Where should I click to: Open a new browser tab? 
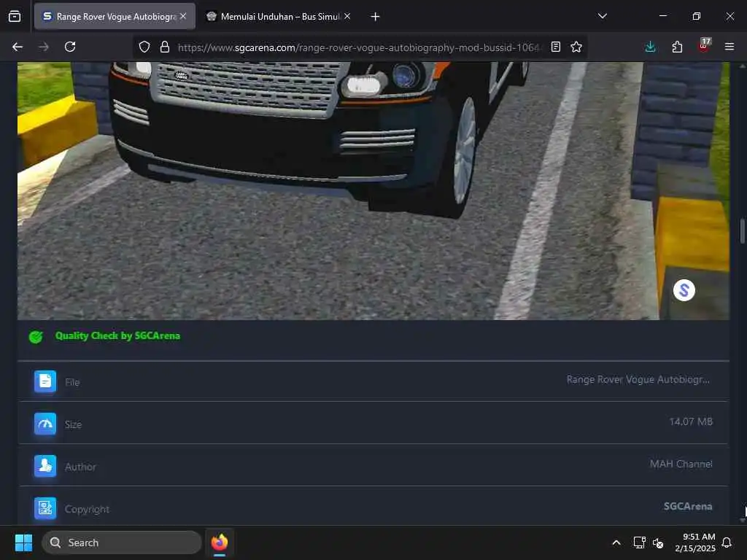[375, 17]
